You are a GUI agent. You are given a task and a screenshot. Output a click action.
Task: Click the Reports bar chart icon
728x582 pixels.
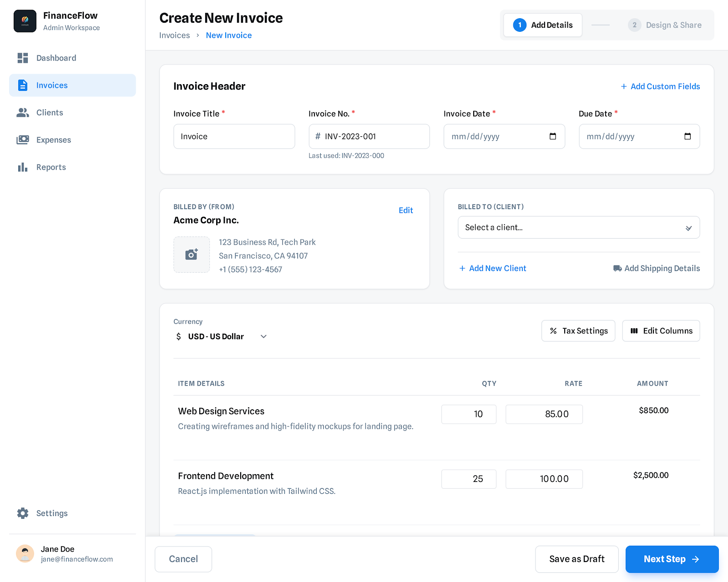pyautogui.click(x=23, y=167)
